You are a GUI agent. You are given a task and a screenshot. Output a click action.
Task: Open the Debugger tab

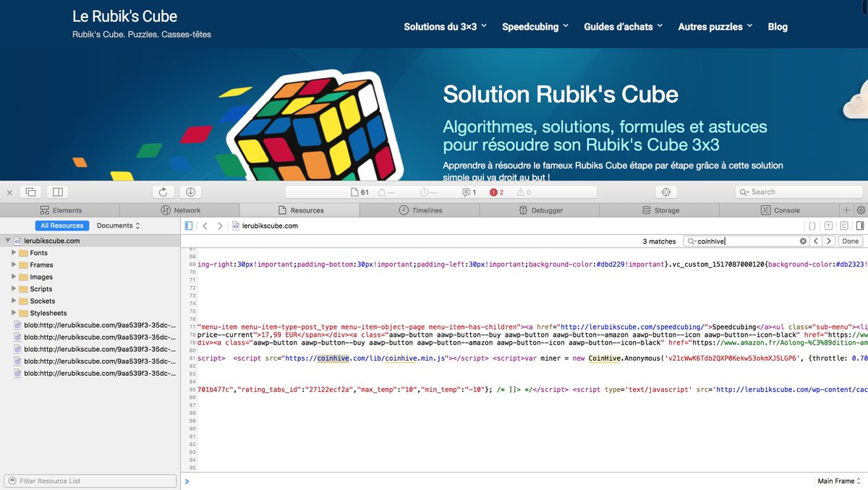[x=541, y=210]
